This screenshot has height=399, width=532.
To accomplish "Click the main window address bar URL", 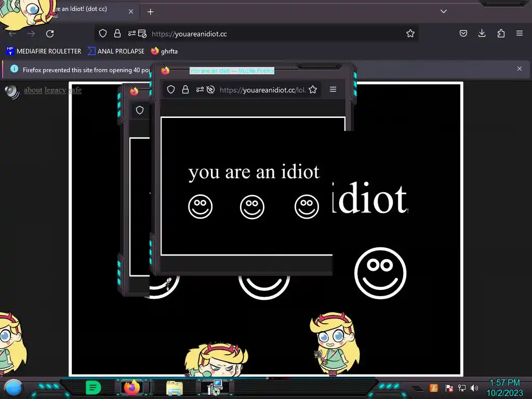I will point(189,34).
